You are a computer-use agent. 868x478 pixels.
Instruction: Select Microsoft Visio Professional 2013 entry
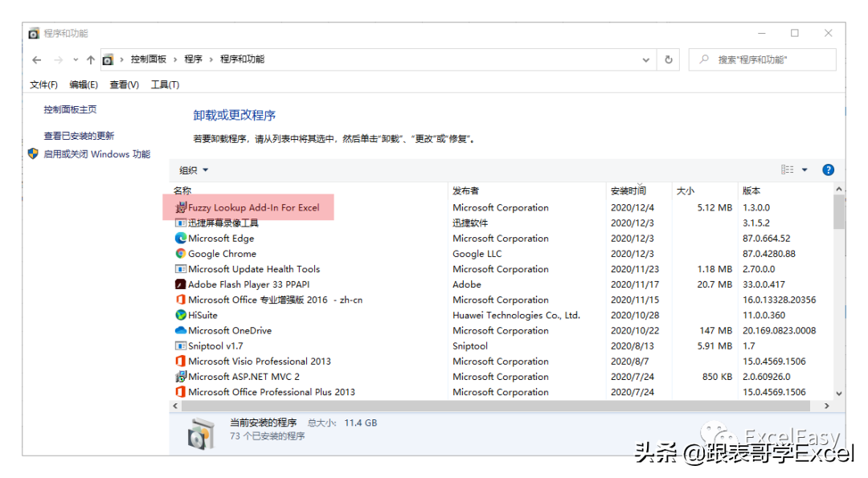(259, 361)
